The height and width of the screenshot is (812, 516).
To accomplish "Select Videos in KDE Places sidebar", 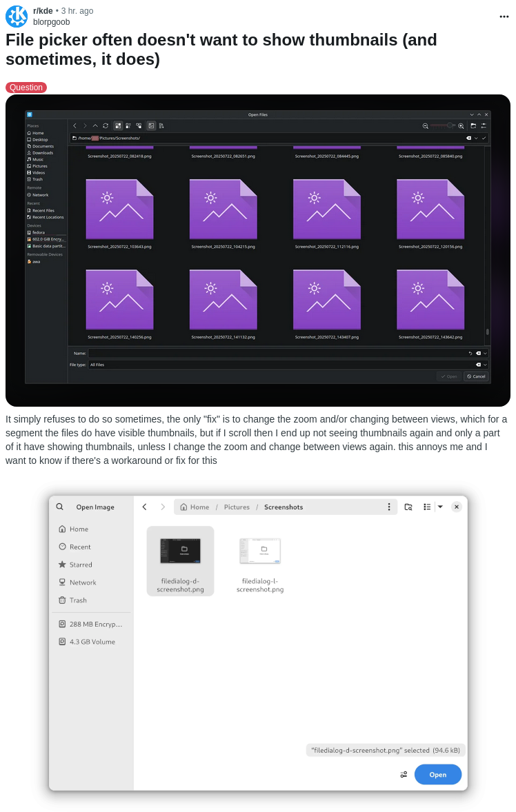I will click(36, 173).
